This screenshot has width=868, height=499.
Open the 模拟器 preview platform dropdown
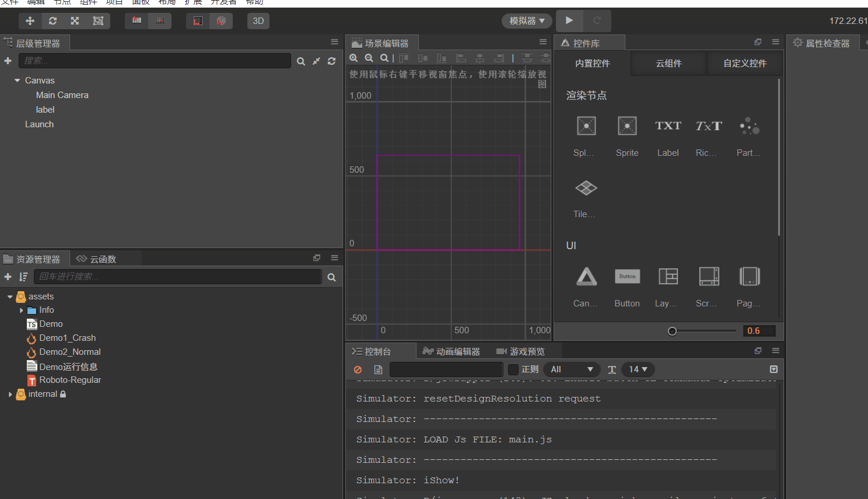click(x=527, y=21)
